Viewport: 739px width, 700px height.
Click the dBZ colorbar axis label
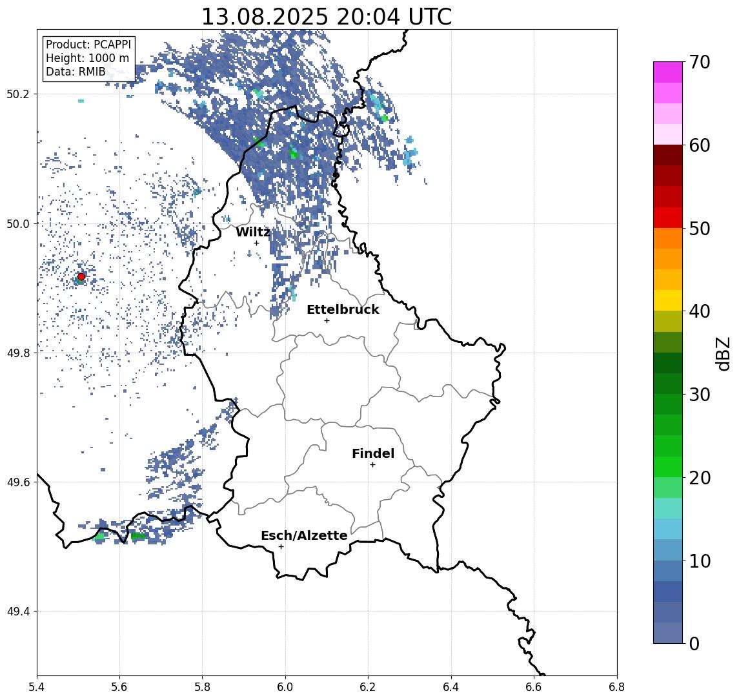click(x=722, y=353)
